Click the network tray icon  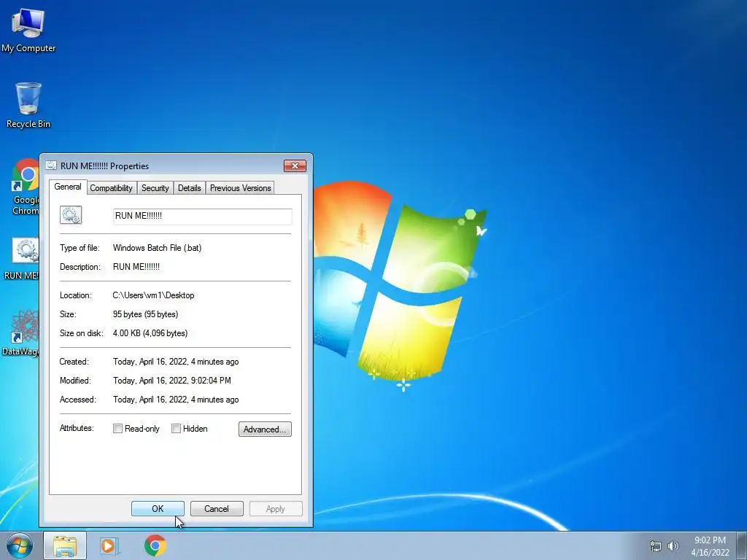[x=656, y=546]
